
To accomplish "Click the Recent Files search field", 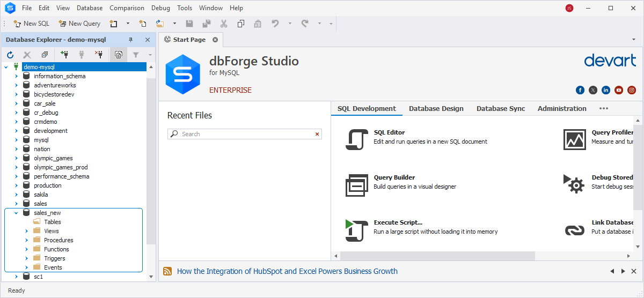I will pos(245,134).
